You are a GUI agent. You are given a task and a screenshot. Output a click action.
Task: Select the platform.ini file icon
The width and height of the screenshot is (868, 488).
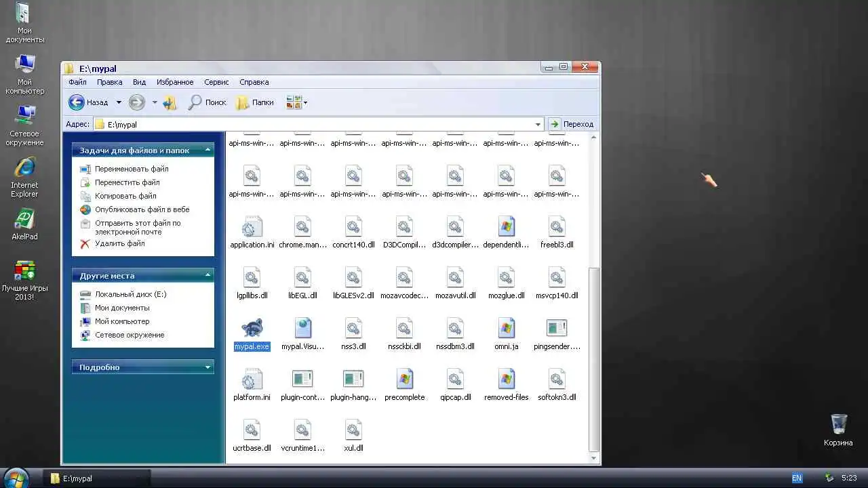252,379
